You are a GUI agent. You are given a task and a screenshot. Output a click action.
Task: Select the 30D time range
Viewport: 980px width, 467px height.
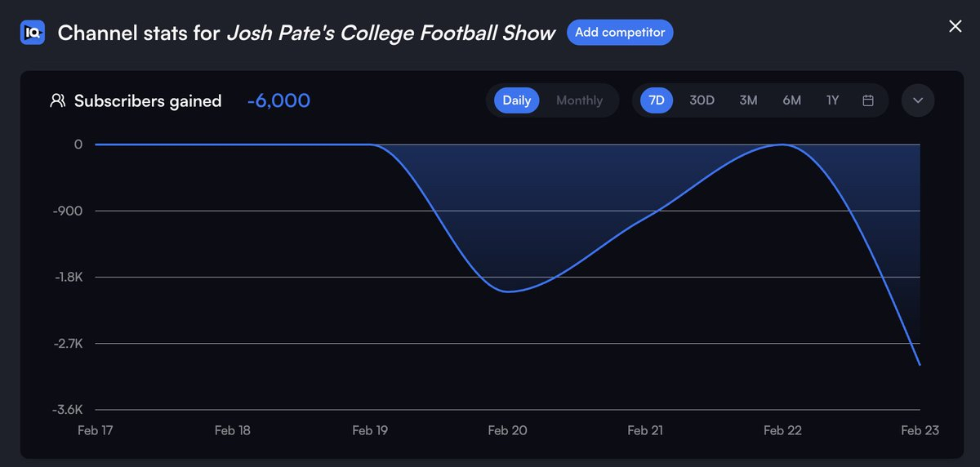[702, 100]
